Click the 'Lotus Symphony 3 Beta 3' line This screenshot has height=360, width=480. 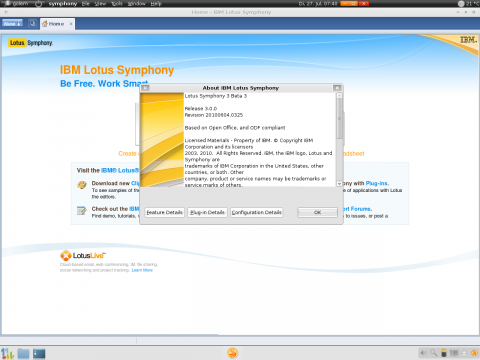click(216, 96)
